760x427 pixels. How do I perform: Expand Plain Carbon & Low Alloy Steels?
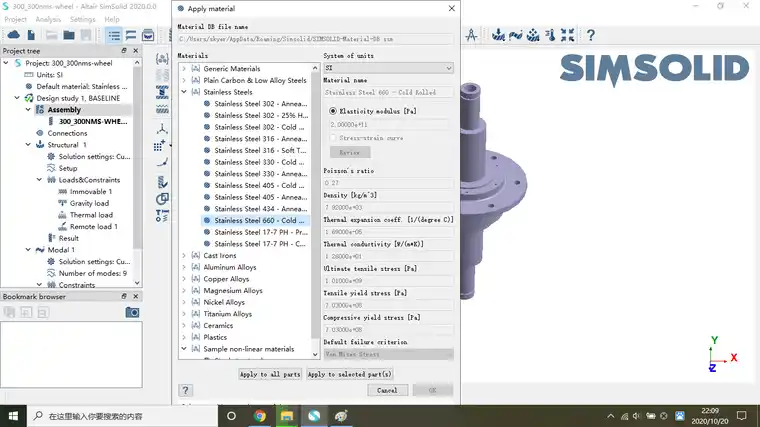tap(184, 80)
